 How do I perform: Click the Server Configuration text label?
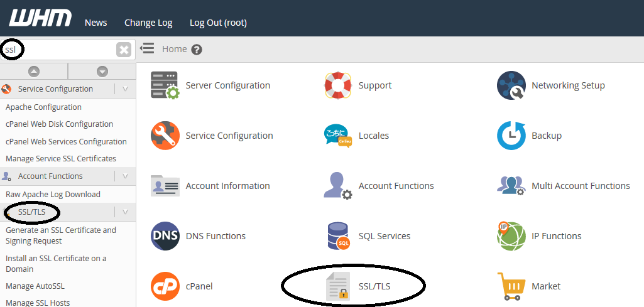(x=228, y=85)
